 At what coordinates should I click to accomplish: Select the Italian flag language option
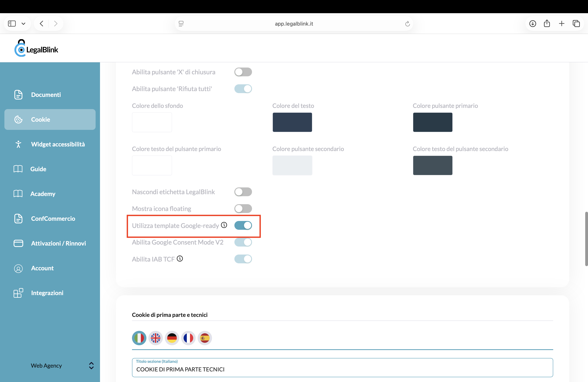click(x=139, y=338)
